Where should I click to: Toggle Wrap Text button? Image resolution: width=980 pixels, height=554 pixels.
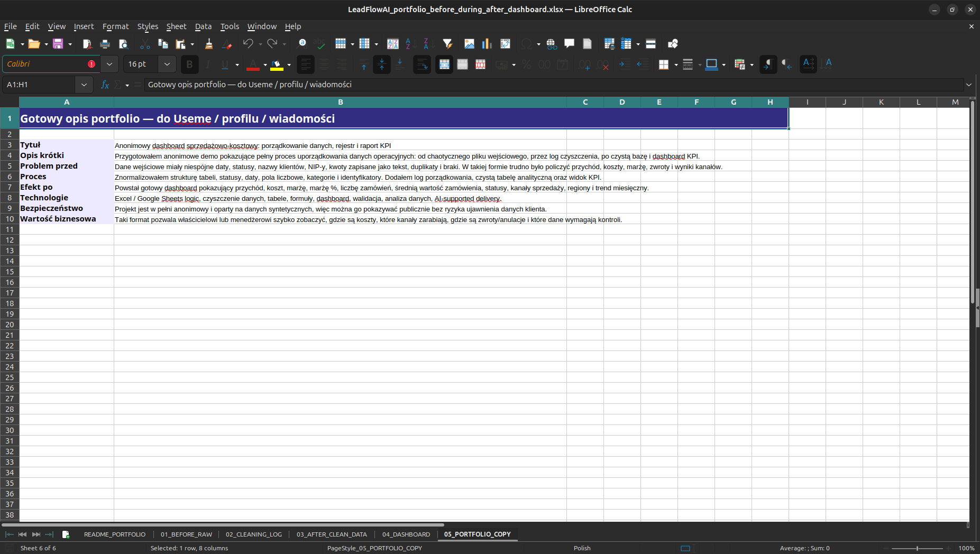pyautogui.click(x=422, y=64)
